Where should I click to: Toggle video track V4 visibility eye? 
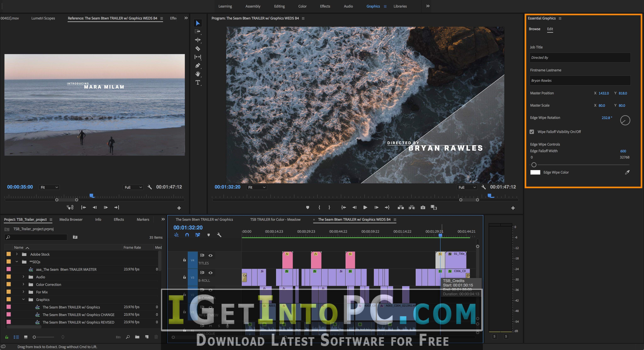[211, 256]
